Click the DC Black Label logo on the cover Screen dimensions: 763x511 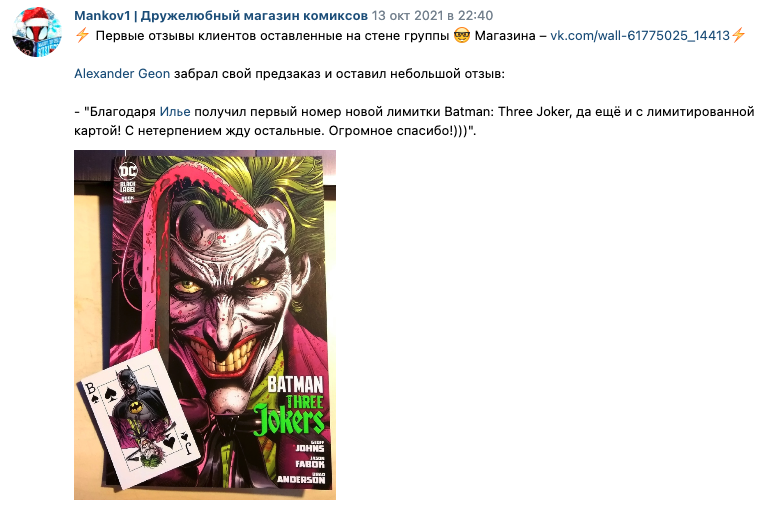(128, 182)
